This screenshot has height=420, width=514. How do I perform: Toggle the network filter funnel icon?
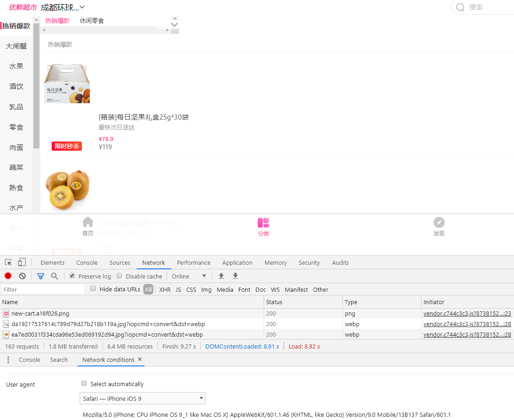41,276
